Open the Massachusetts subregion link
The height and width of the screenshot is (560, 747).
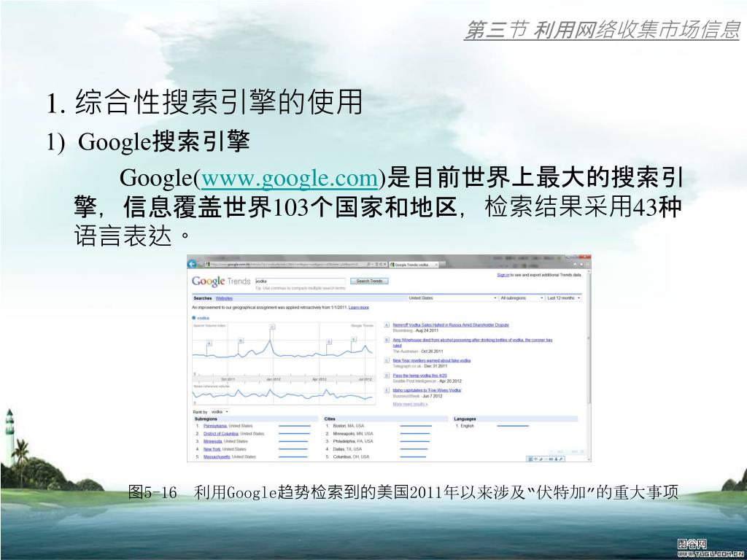tap(217, 456)
